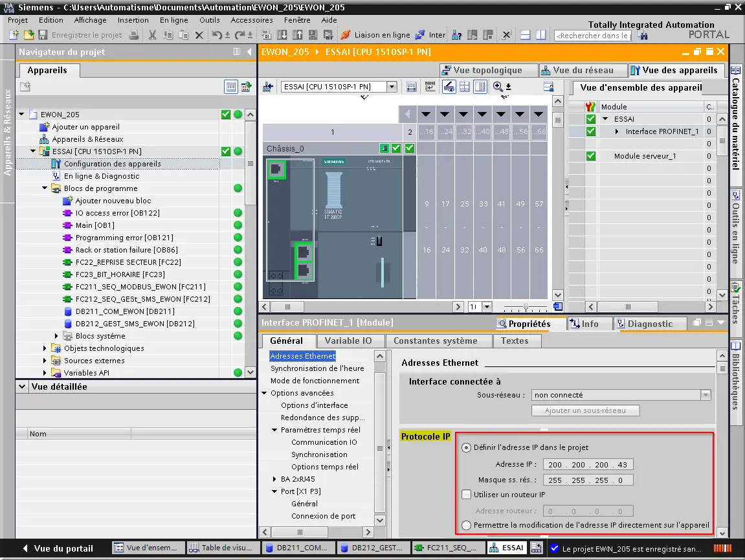Open an existing project from the toolbar
The height and width of the screenshot is (560, 745).
pyautogui.click(x=28, y=35)
